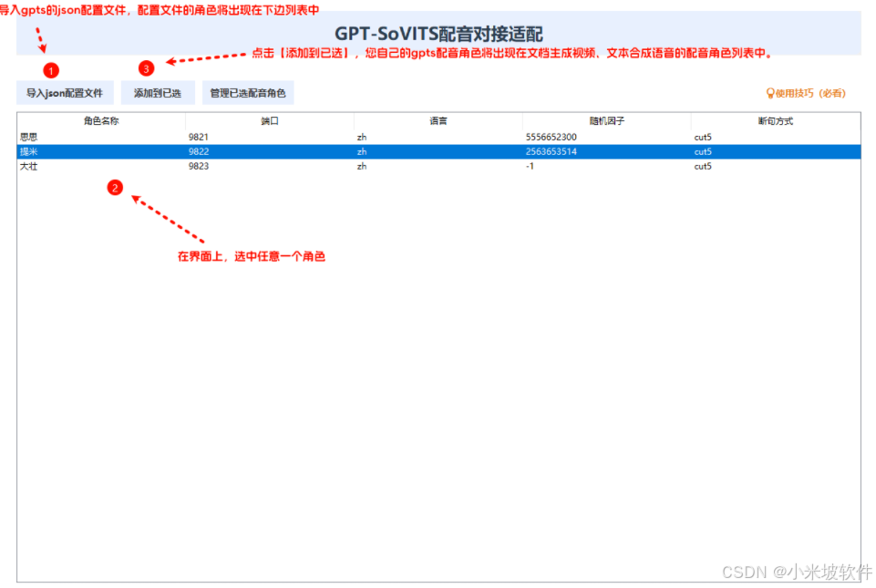Click the 随机因子 column header

point(607,120)
